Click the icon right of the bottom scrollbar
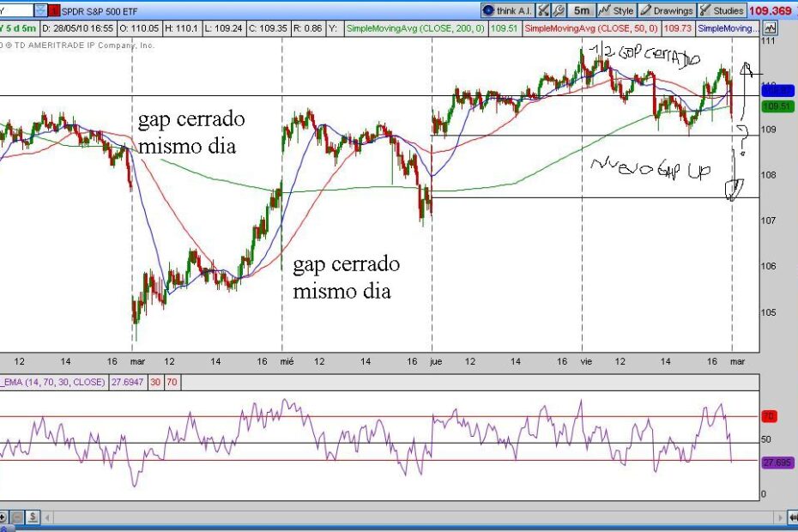Image resolution: width=798 pixels, height=532 pixels. 792,518
